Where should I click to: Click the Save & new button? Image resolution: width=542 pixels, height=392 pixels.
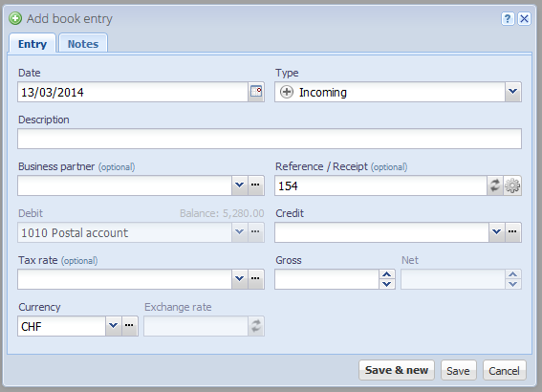[x=397, y=370]
